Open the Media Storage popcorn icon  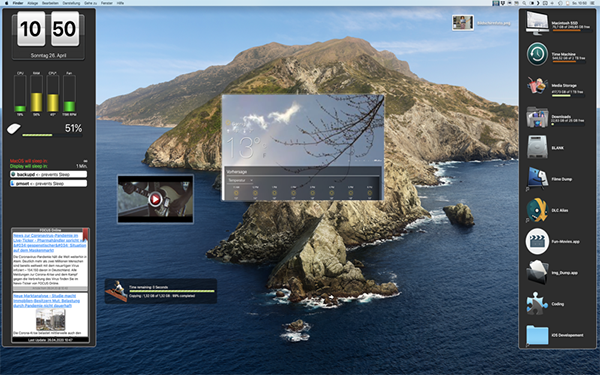537,85
